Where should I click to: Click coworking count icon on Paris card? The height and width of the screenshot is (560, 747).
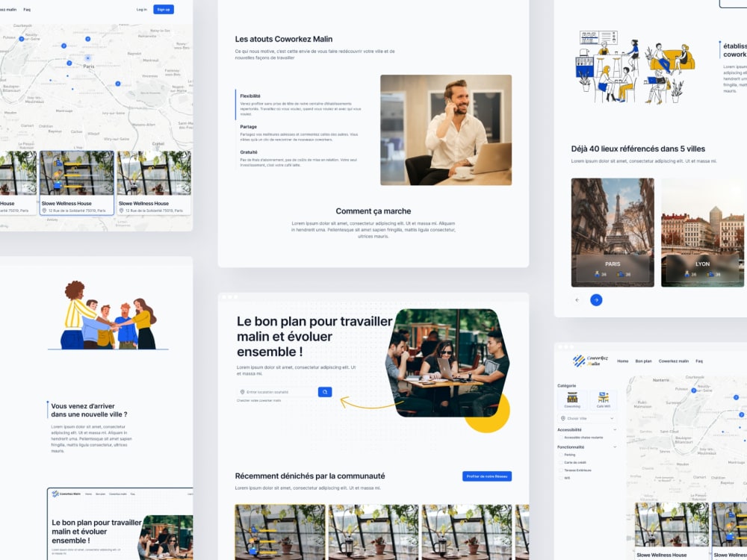pos(597,274)
